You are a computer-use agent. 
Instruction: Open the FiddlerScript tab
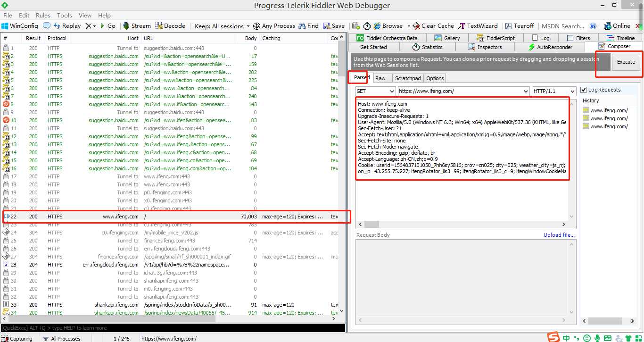pyautogui.click(x=495, y=38)
